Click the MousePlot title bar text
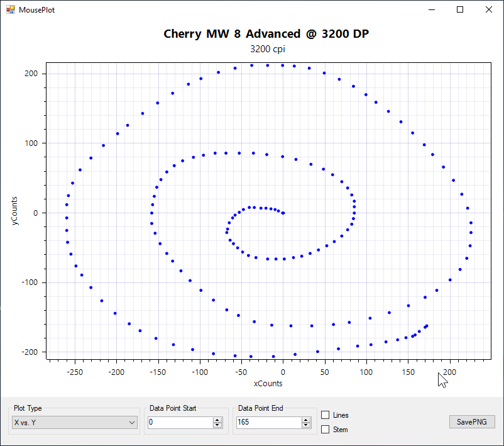Screen dimensions: 504x446 (36, 10)
